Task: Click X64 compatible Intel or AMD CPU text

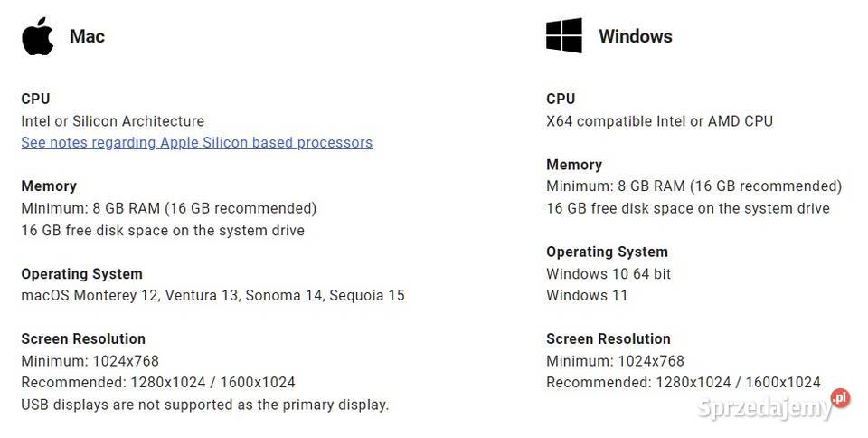Action: [x=659, y=120]
